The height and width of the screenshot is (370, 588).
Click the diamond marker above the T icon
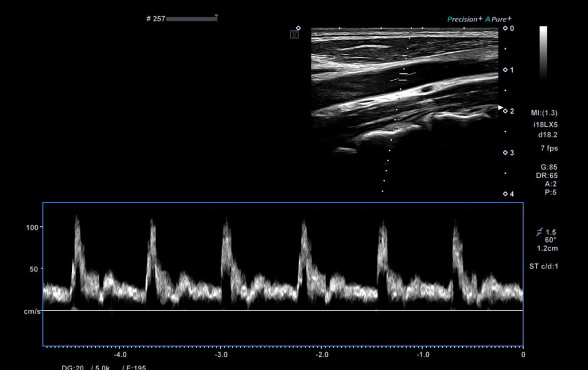pyautogui.click(x=298, y=28)
